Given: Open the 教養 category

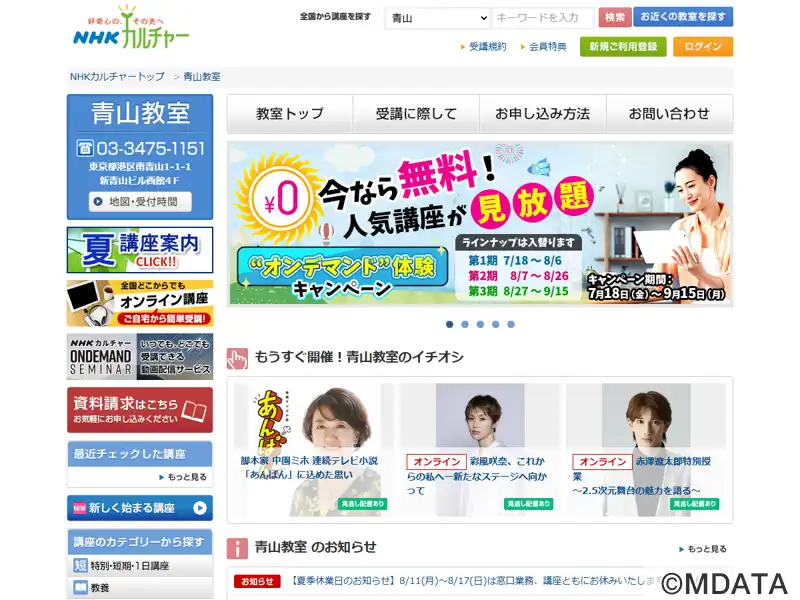Looking at the screenshot, I should (x=140, y=588).
